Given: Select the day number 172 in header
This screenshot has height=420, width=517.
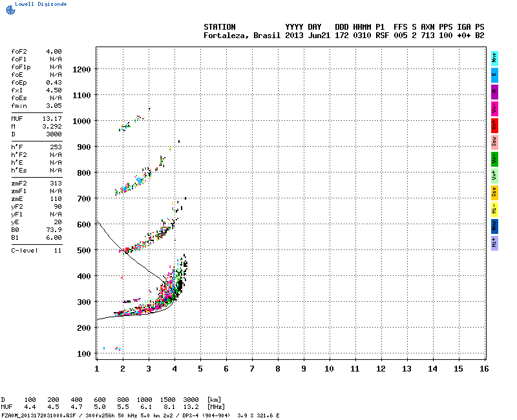Looking at the screenshot, I should click(342, 36).
